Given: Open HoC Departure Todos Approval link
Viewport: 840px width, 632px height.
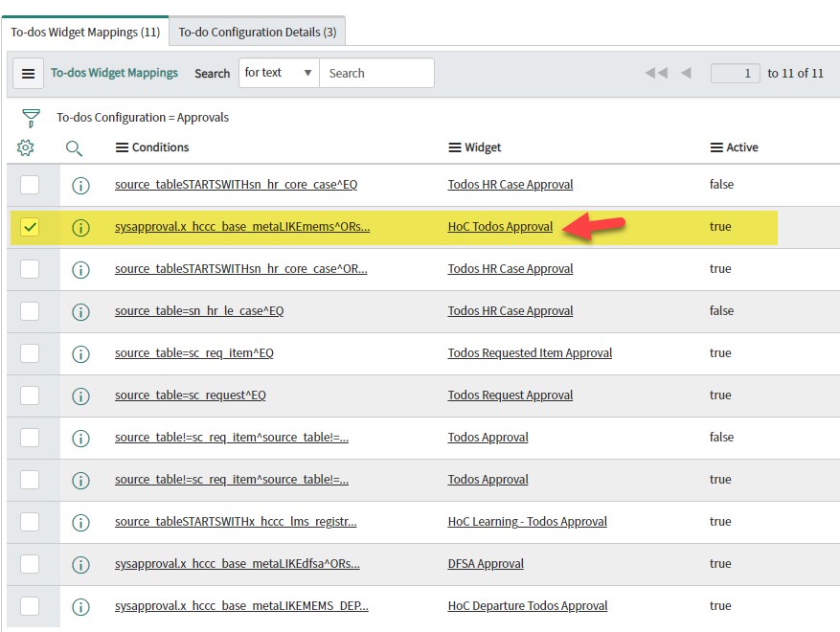Looking at the screenshot, I should click(528, 606).
